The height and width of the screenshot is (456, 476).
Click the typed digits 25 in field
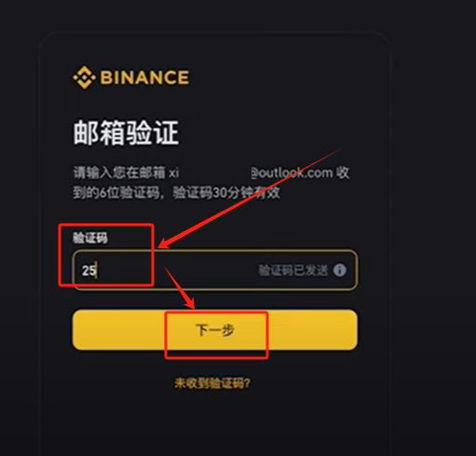click(88, 270)
